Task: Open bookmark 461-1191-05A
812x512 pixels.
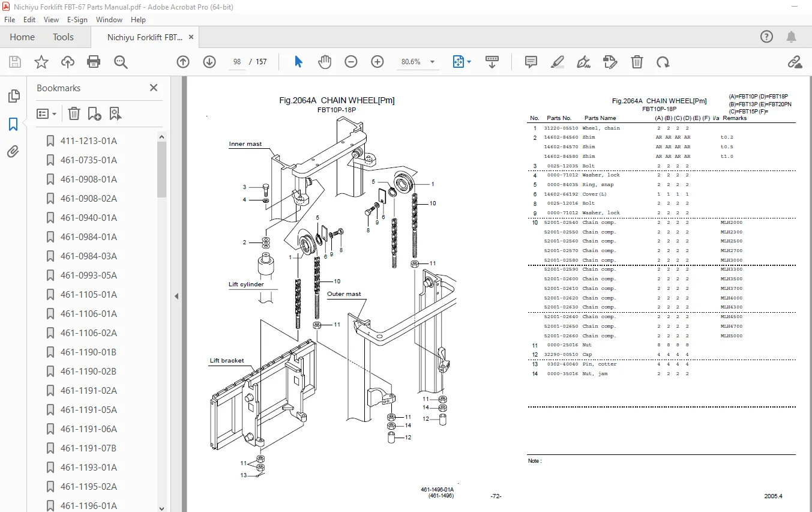Action: (x=89, y=410)
